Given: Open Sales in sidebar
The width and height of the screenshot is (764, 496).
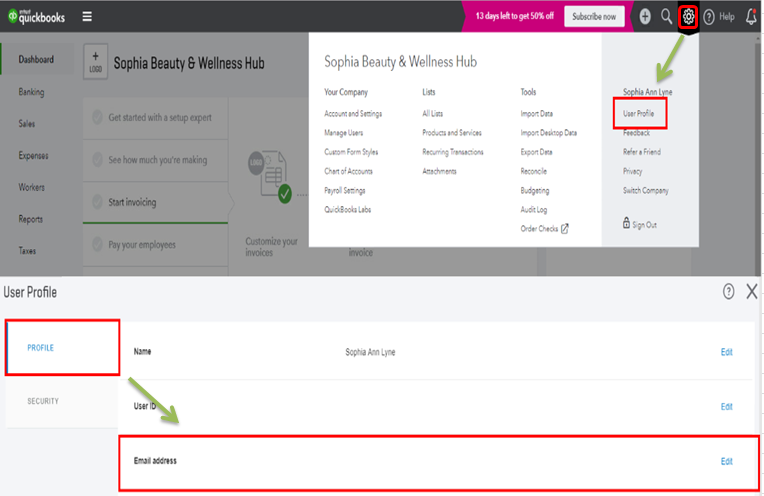Looking at the screenshot, I should (x=27, y=123).
